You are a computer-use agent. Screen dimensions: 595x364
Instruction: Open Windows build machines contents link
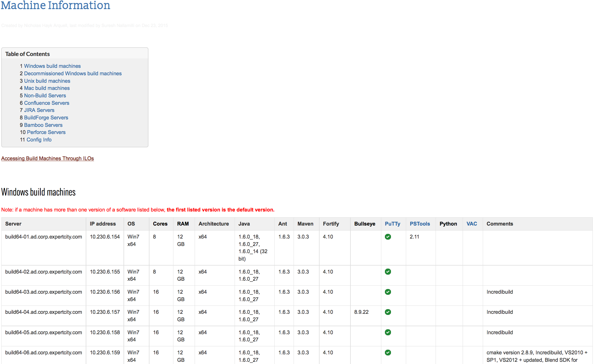coord(52,66)
